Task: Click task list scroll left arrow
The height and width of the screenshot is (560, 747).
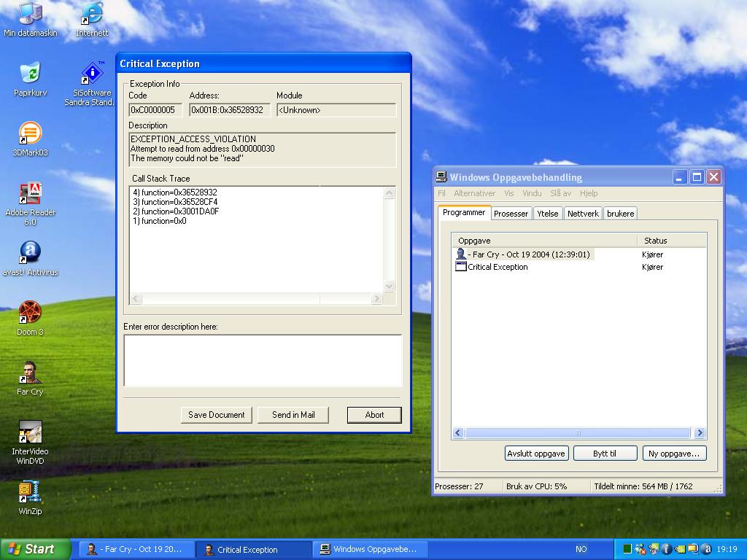Action: (x=458, y=433)
